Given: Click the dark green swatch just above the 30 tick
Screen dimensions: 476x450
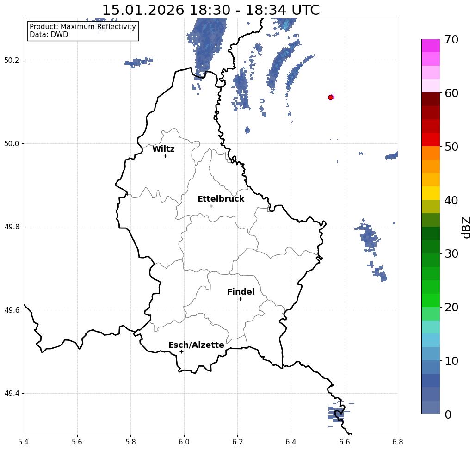Looking at the screenshot, I should point(431,247).
